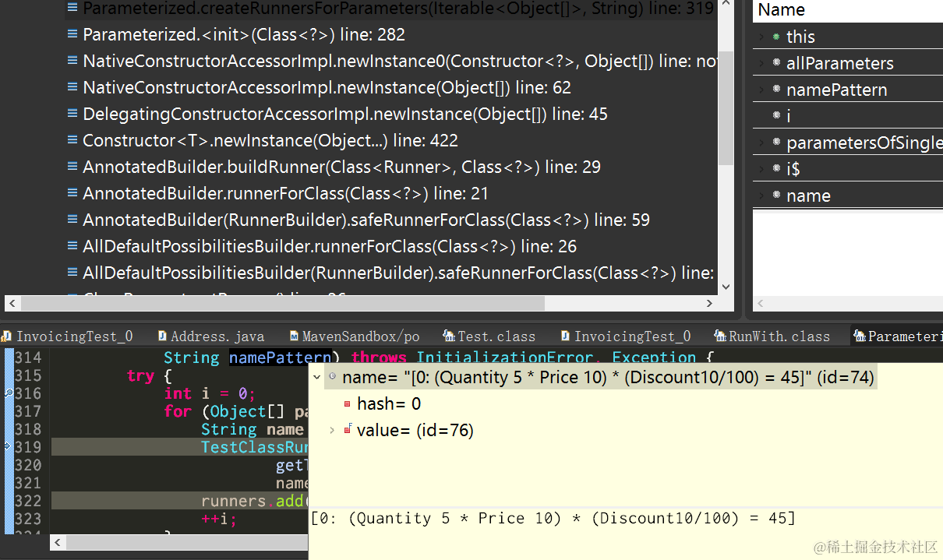Click the frame icon beside NativeConstructorAccessorImpl.newInstance0
Viewport: 943px width, 560px height.
[x=72, y=61]
